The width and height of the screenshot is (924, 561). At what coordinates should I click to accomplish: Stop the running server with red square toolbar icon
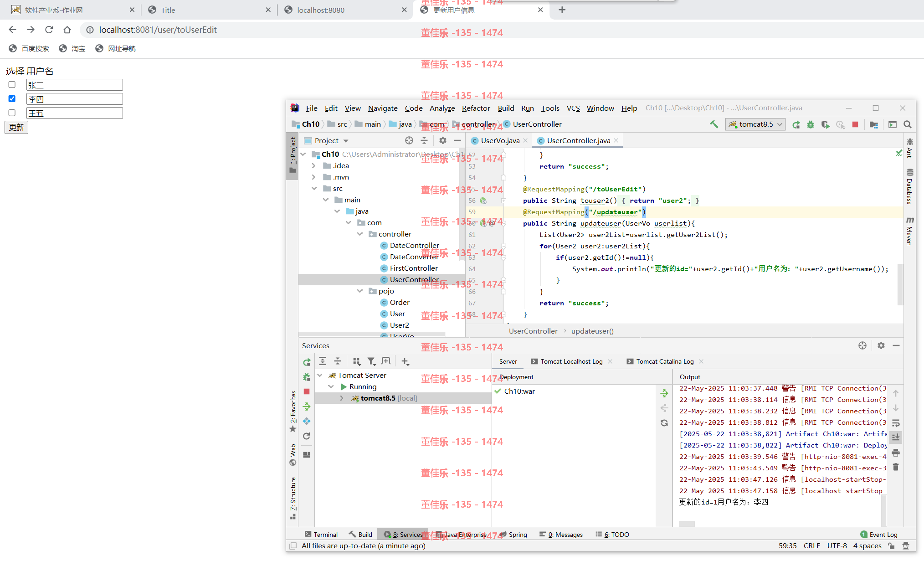coord(855,124)
